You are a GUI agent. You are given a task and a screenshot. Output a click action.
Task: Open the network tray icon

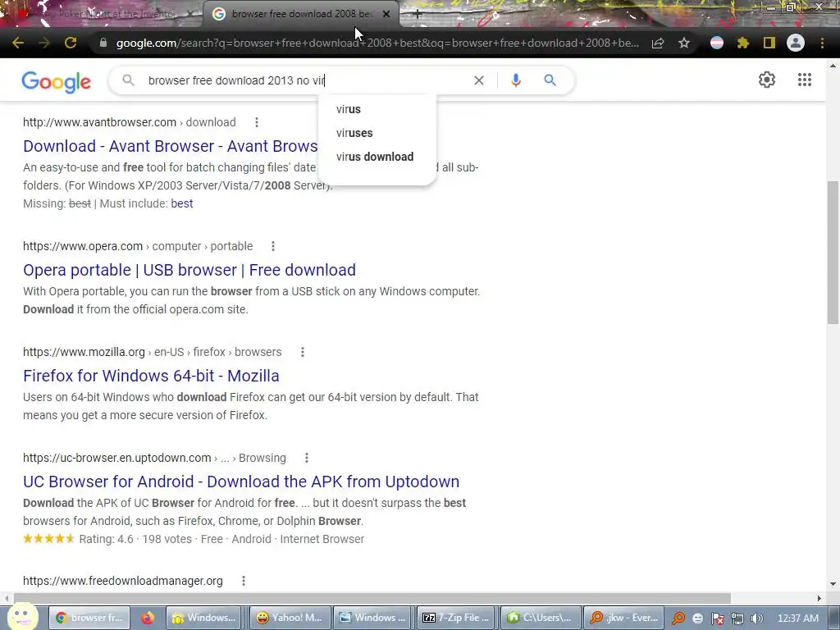(x=737, y=619)
